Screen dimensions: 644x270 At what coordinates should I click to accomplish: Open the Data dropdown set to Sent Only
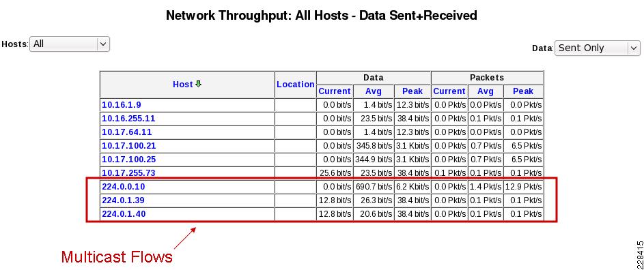point(597,48)
